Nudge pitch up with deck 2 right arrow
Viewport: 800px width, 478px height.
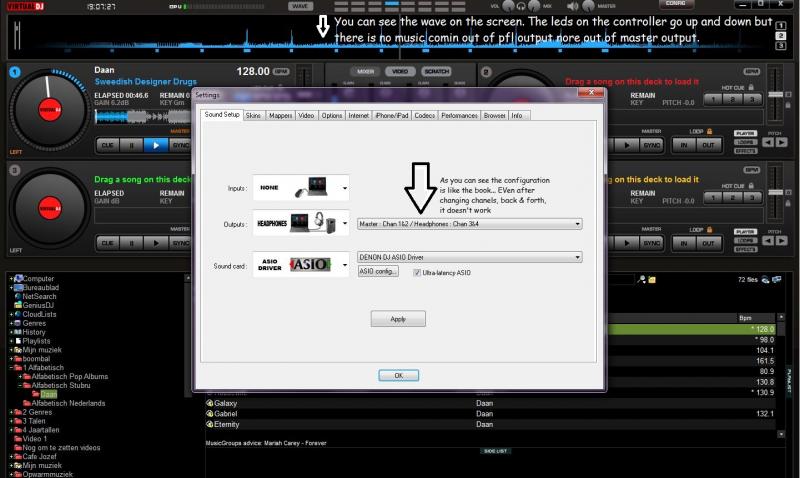[782, 142]
